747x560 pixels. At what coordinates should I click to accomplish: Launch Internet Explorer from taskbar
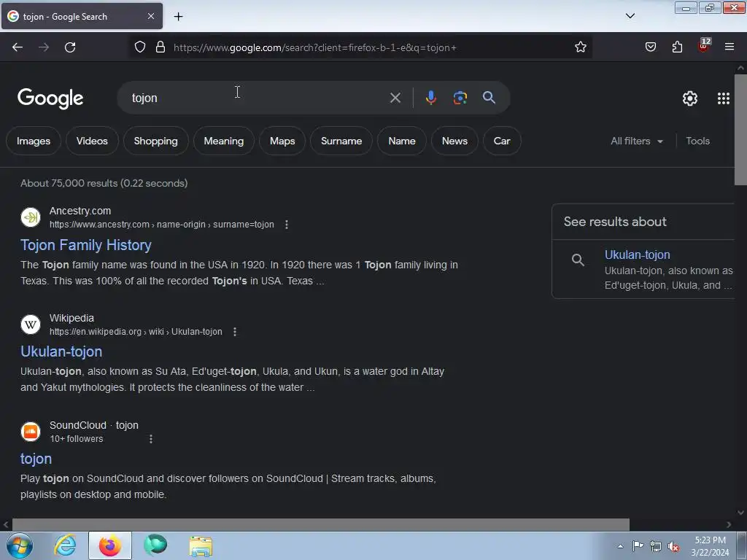click(x=65, y=545)
